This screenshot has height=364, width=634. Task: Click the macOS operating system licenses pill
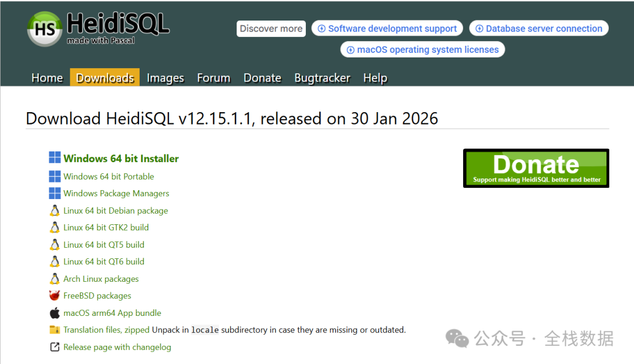pyautogui.click(x=422, y=50)
